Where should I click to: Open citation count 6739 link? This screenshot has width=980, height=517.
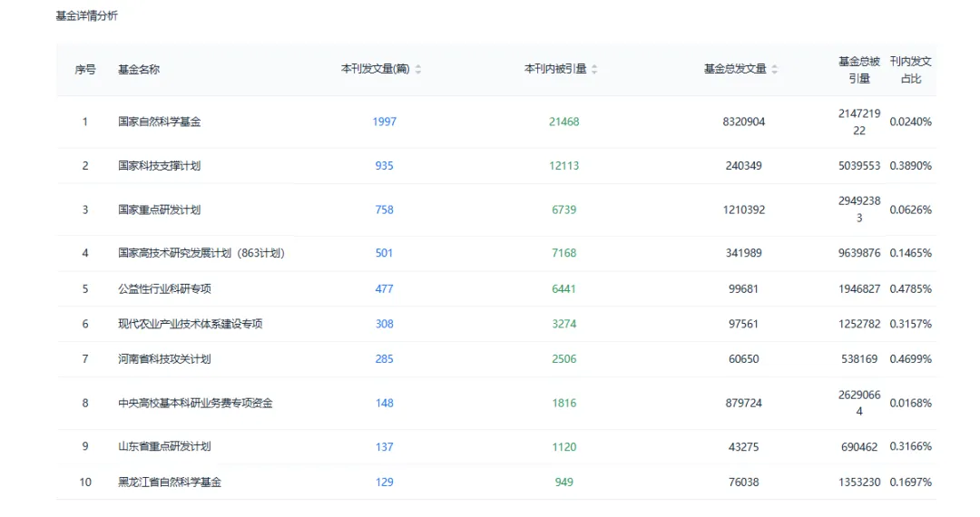[x=564, y=210]
